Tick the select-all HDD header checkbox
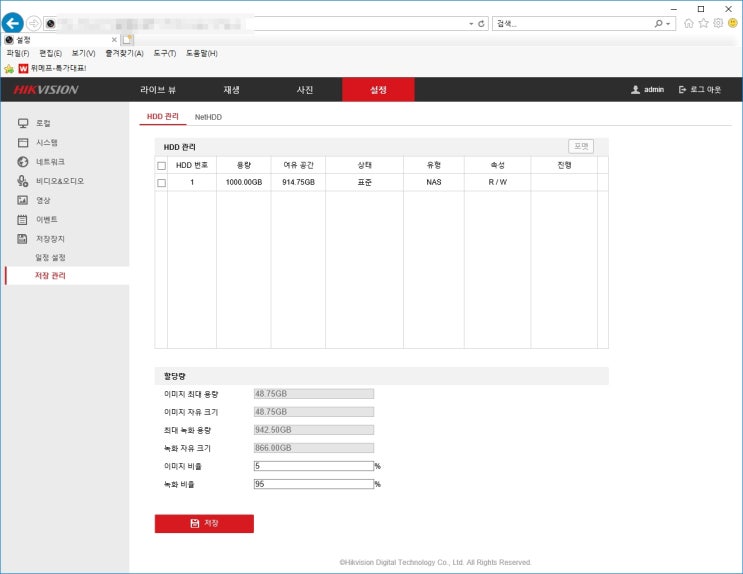The height and width of the screenshot is (574, 743). 162,165
